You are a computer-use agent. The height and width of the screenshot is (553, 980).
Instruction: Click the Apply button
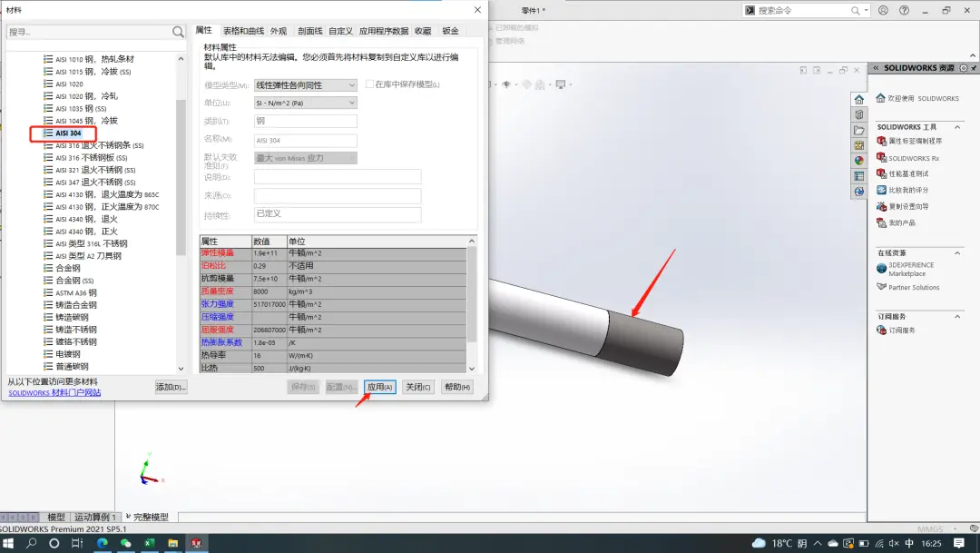(x=380, y=387)
